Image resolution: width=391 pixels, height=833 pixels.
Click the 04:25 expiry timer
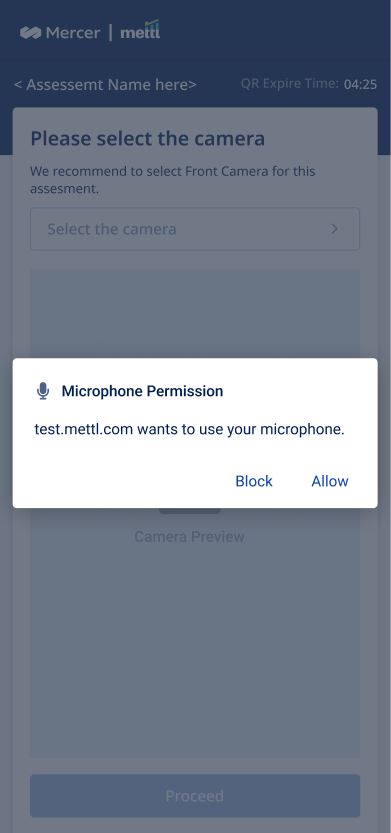[x=360, y=84]
